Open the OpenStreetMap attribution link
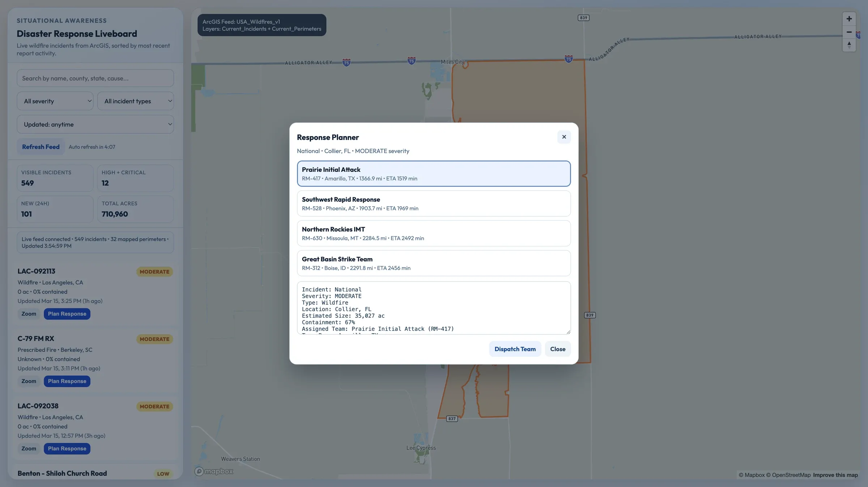Screen dimensions: 868x487 [788, 475]
